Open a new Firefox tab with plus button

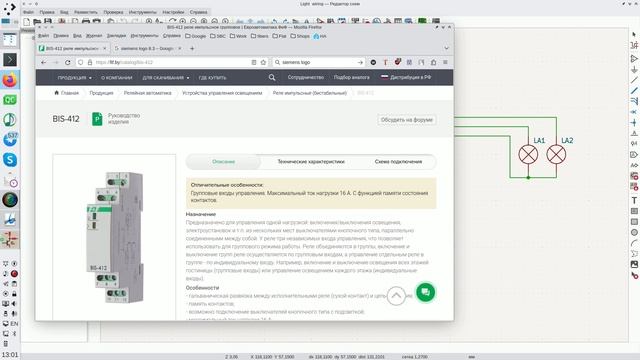point(192,48)
